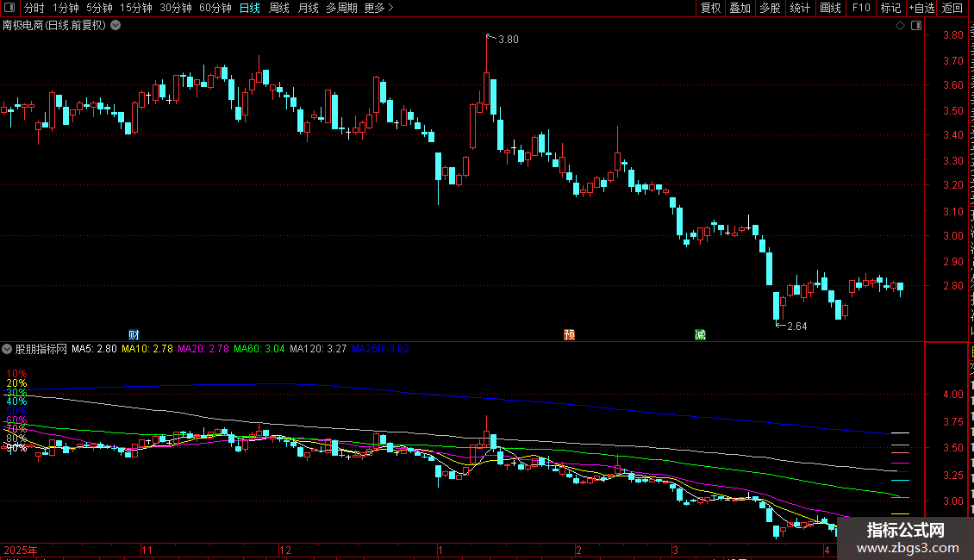Click the month 2 marker on time axis
The height and width of the screenshot is (560, 974).
coord(578,550)
